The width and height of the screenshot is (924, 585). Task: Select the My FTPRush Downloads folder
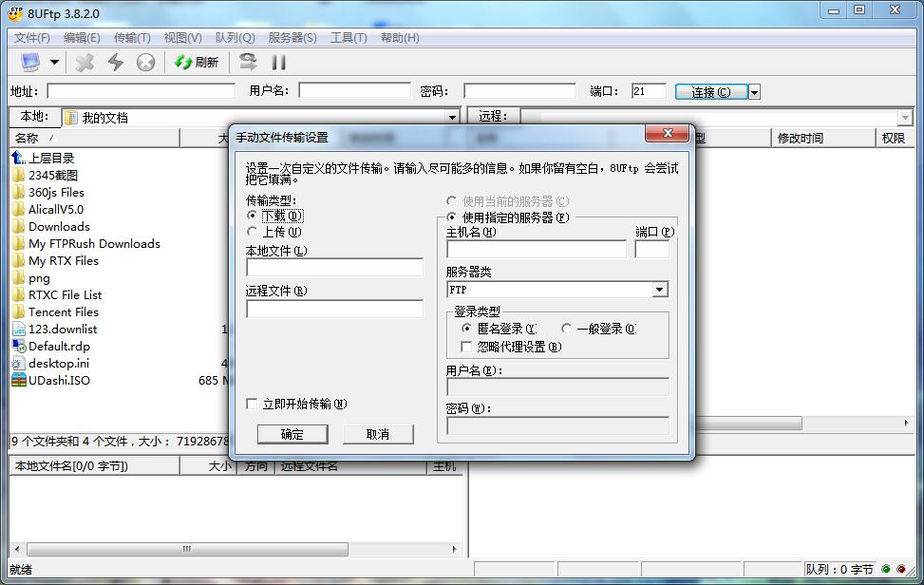pyautogui.click(x=86, y=243)
